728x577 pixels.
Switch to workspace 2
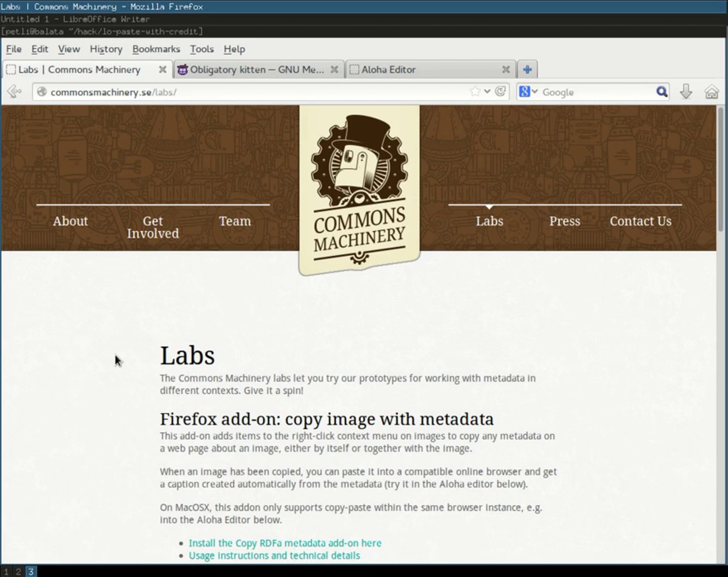pyautogui.click(x=18, y=571)
